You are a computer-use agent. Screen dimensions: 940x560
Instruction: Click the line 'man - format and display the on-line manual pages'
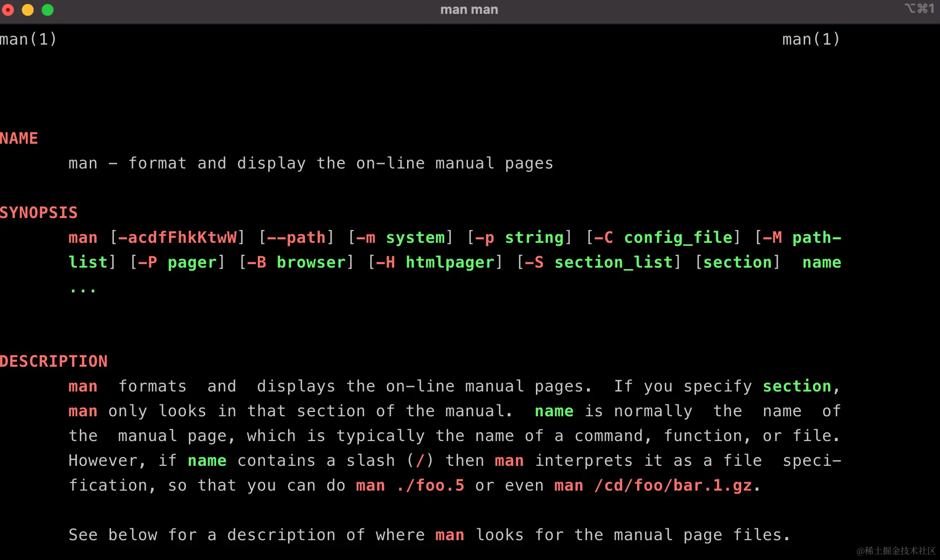[311, 164]
